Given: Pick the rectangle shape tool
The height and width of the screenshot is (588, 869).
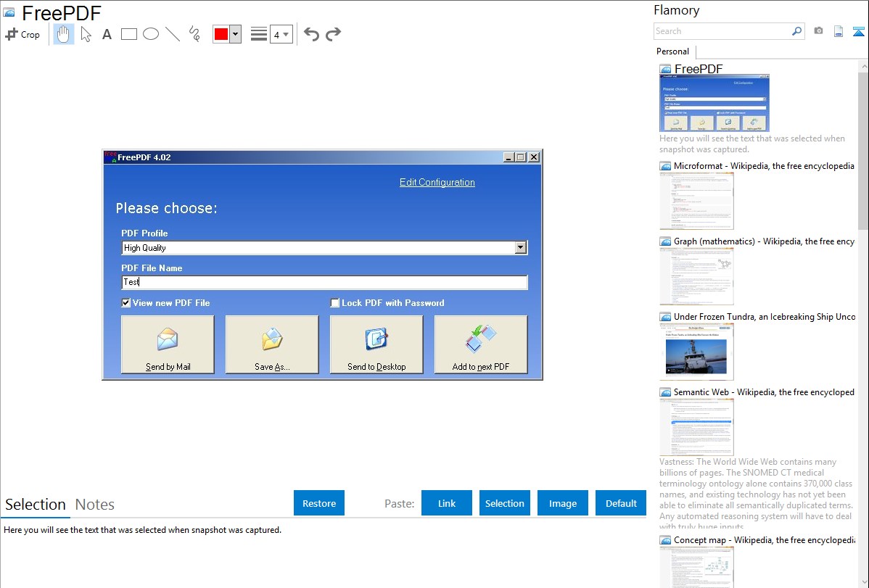Looking at the screenshot, I should pos(129,34).
